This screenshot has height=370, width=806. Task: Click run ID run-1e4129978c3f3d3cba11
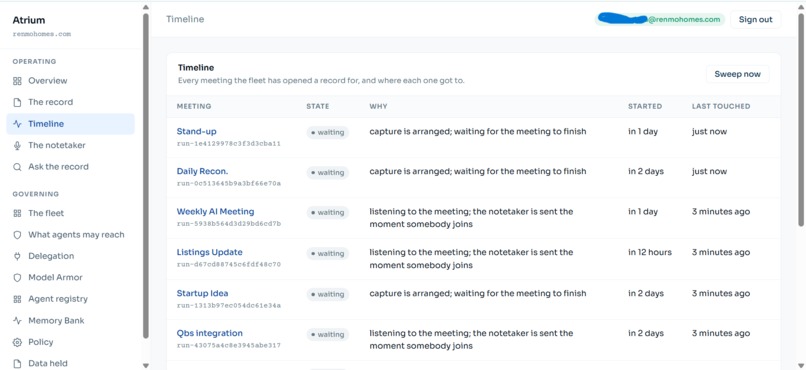pyautogui.click(x=229, y=143)
